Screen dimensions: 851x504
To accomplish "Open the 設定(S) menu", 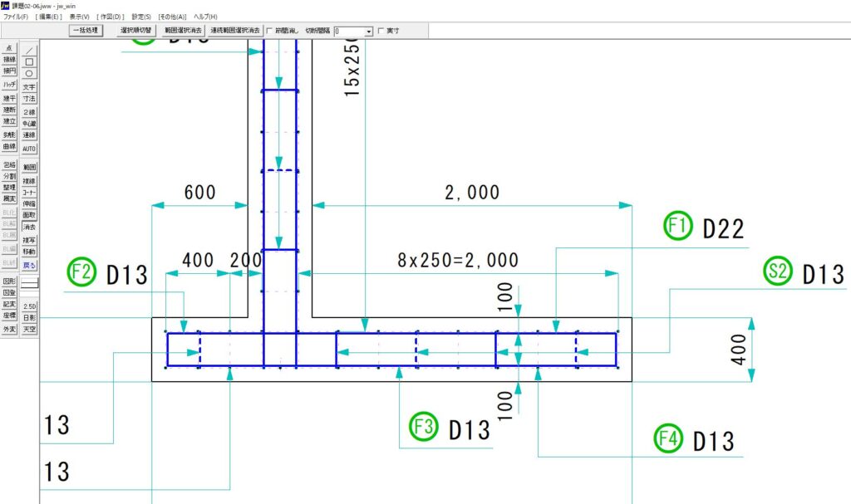I will tap(141, 17).
